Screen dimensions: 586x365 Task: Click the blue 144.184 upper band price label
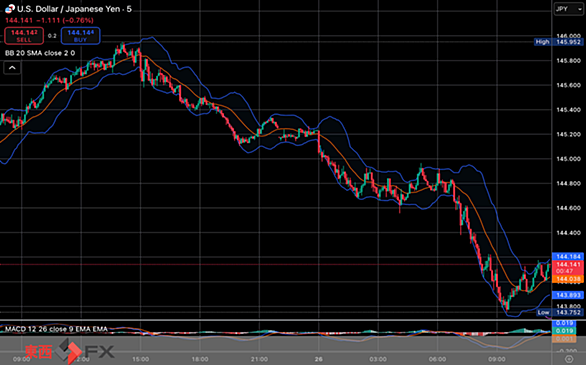tap(568, 257)
